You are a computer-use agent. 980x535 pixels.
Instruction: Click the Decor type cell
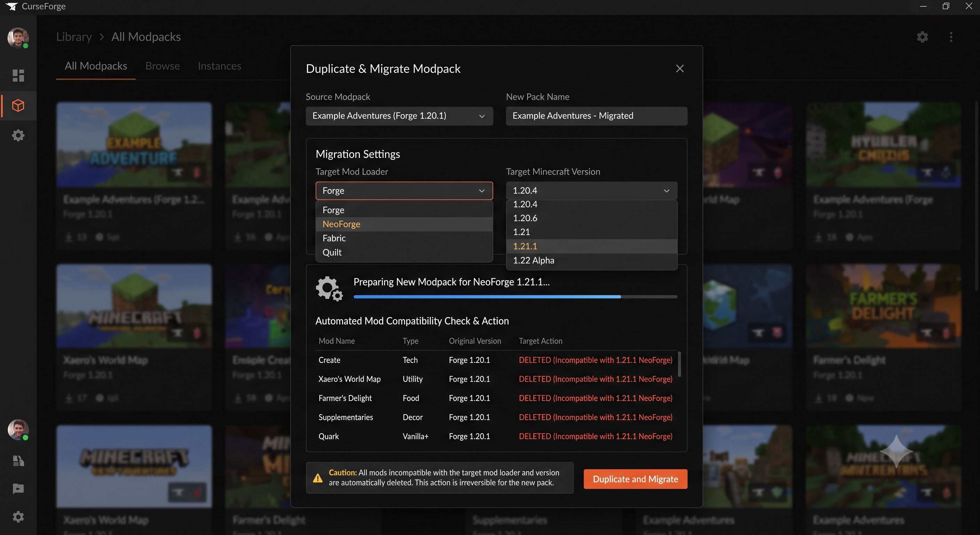tap(413, 417)
